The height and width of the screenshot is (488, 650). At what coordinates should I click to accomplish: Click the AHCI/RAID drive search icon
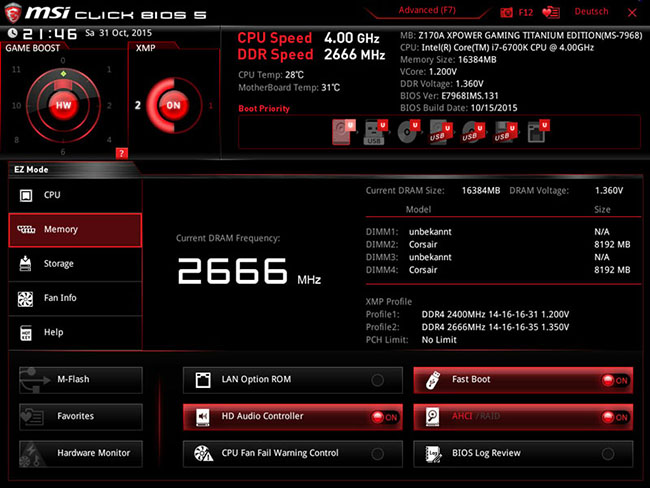pyautogui.click(x=432, y=417)
